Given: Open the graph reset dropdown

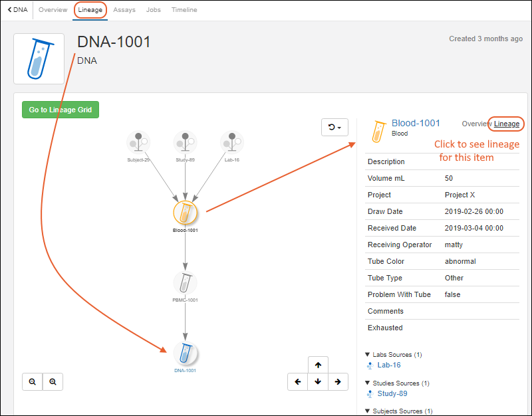Looking at the screenshot, I should pos(334,127).
